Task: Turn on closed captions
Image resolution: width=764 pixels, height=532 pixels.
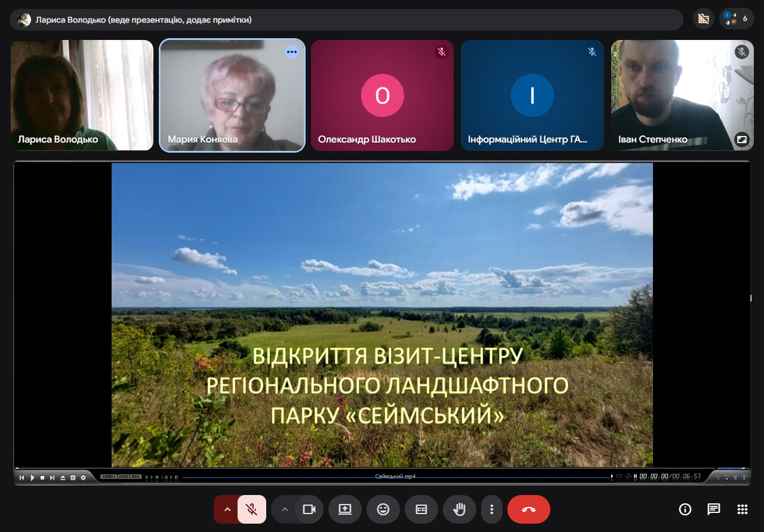Action: (x=421, y=509)
